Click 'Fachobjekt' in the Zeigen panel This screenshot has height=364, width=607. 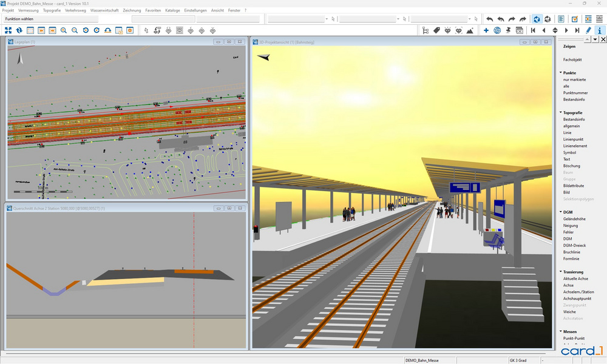(572, 59)
